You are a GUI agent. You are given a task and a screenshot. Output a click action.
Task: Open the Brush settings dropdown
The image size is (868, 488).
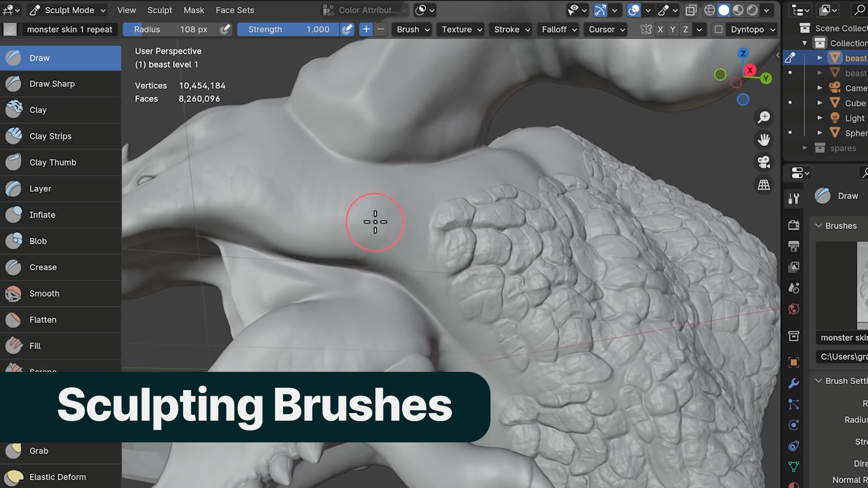[413, 29]
